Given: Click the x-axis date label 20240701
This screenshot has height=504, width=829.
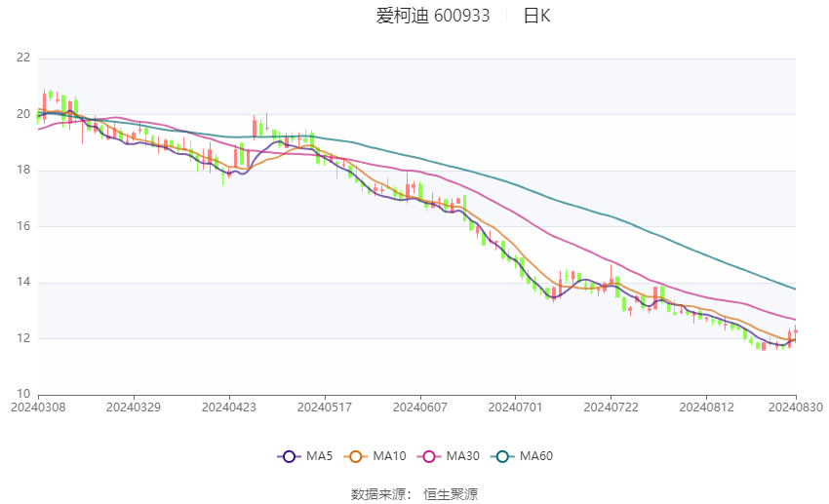Looking at the screenshot, I should [x=515, y=407].
